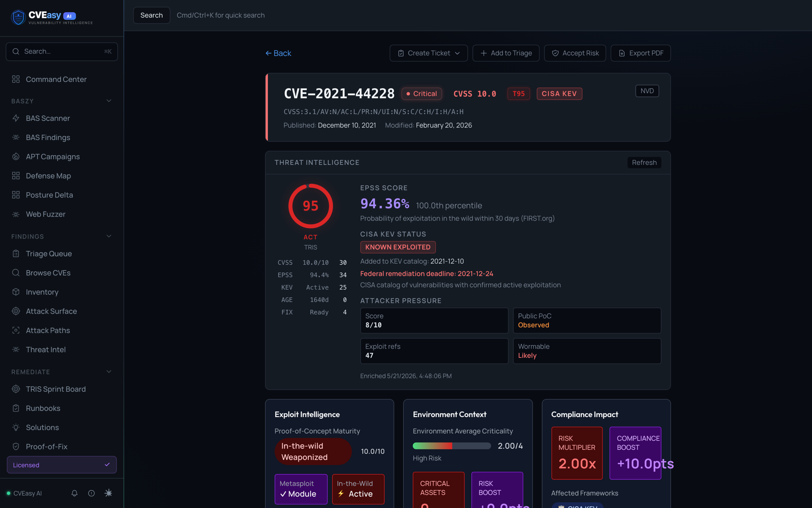Click the Exploit refs 47 card

(x=434, y=351)
